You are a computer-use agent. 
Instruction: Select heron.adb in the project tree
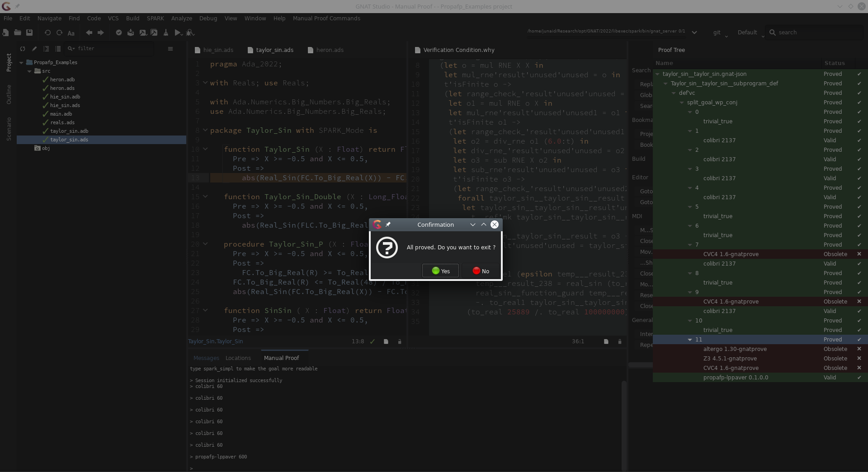(62, 79)
